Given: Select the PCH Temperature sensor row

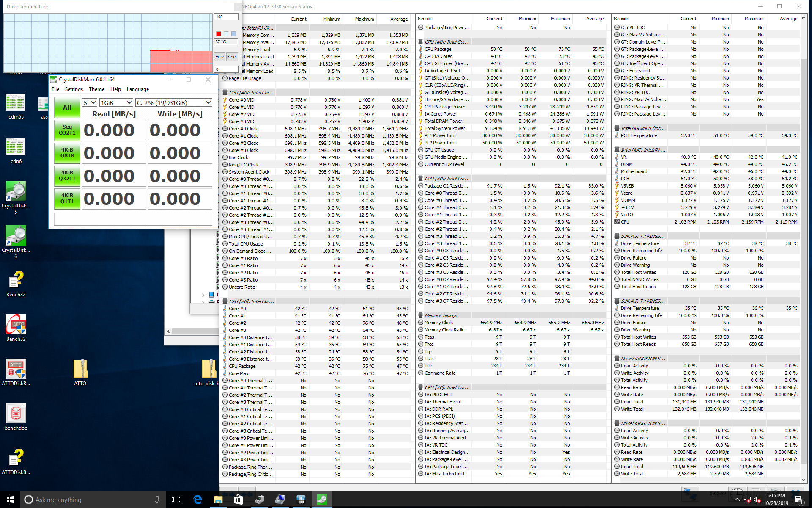Looking at the screenshot, I should 708,135.
